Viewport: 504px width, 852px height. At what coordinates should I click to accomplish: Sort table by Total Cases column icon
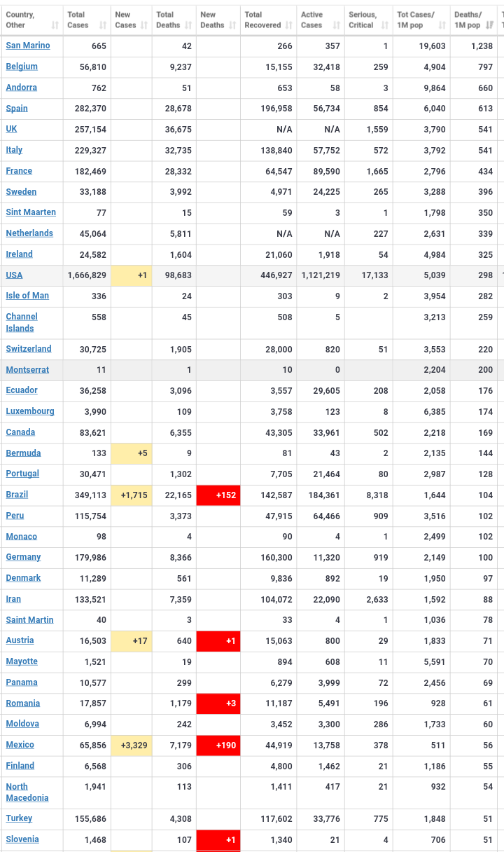103,25
